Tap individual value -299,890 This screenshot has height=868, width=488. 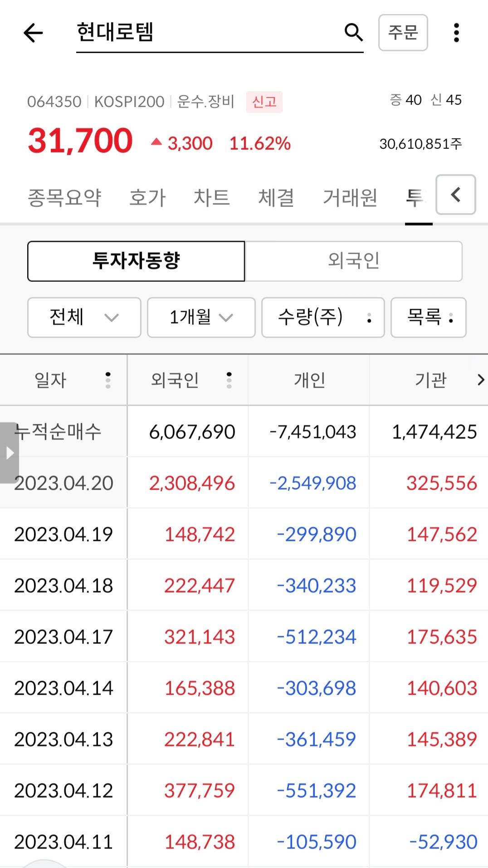[317, 535]
